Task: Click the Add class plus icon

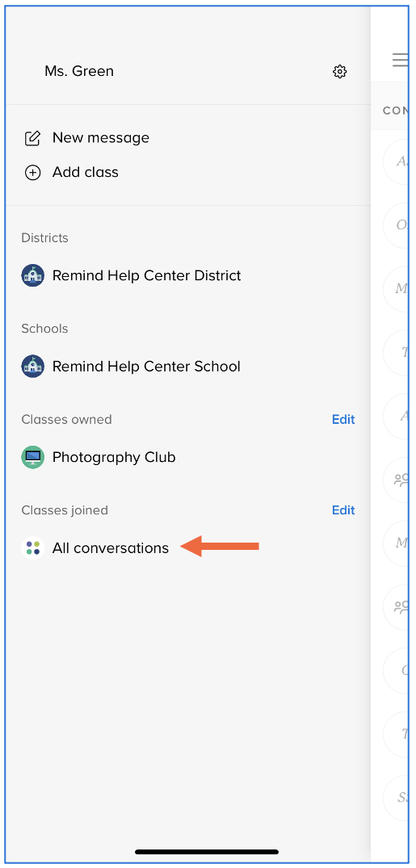Action: tap(32, 173)
